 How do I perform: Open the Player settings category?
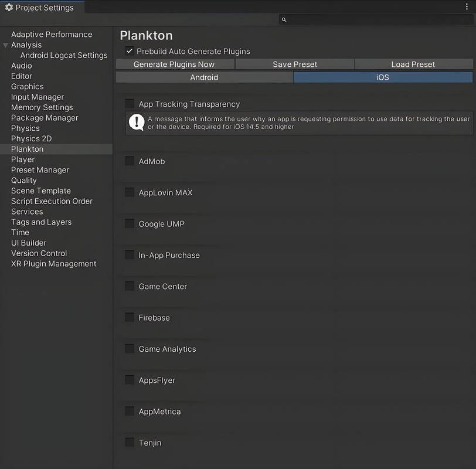pyautogui.click(x=23, y=159)
